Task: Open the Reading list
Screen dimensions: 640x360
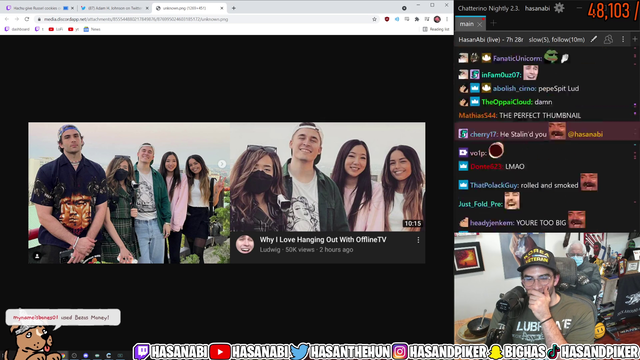Action: (x=436, y=29)
